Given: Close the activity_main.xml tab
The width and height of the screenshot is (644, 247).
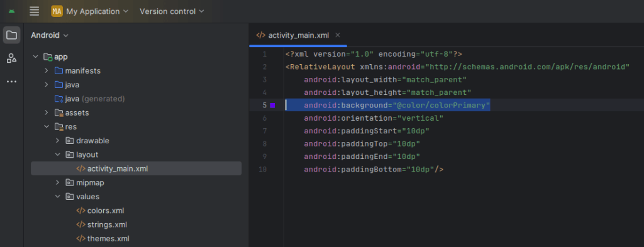Looking at the screenshot, I should 338,35.
